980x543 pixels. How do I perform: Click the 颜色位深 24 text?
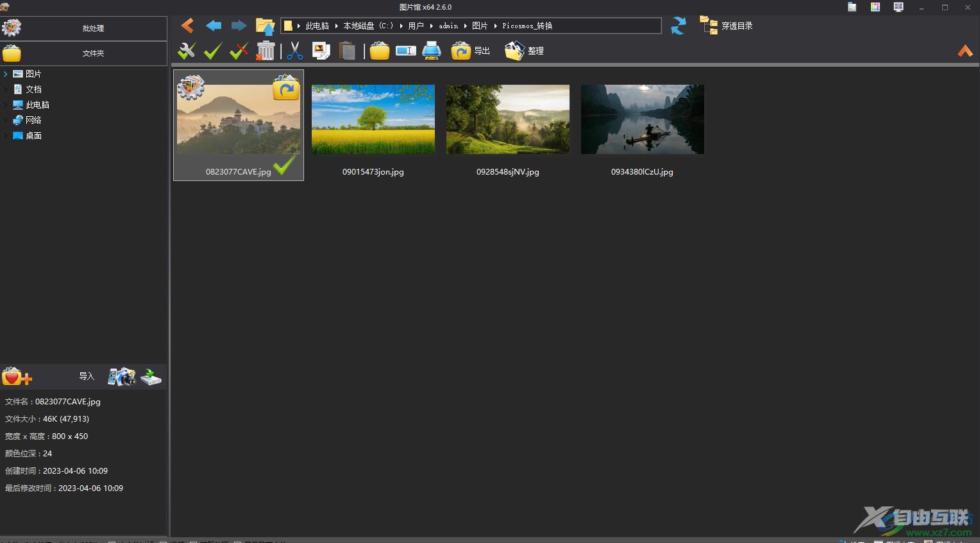[28, 453]
